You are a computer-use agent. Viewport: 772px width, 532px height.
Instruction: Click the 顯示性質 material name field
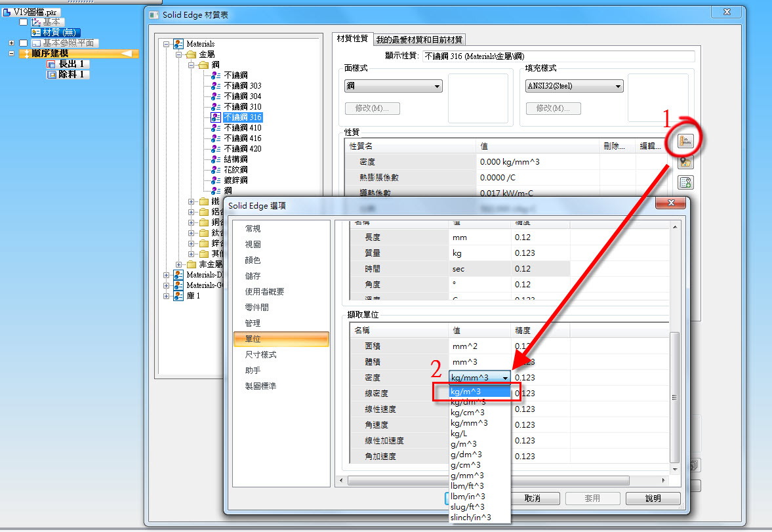click(x=559, y=56)
